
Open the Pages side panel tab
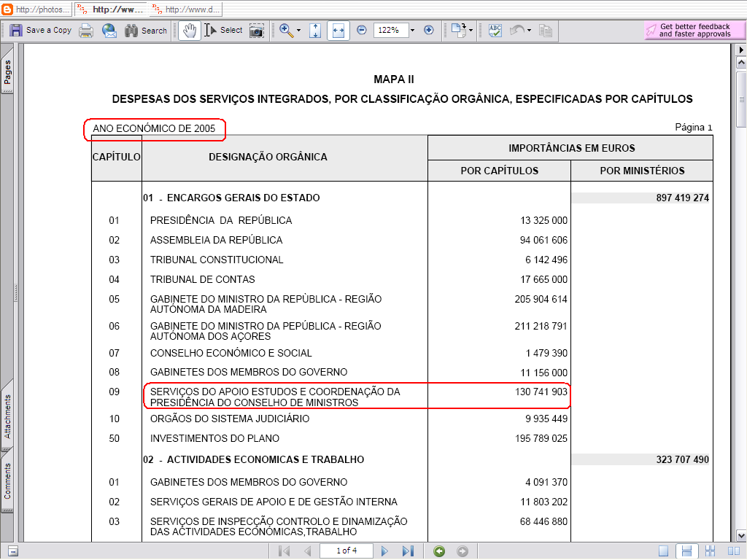tap(7, 73)
